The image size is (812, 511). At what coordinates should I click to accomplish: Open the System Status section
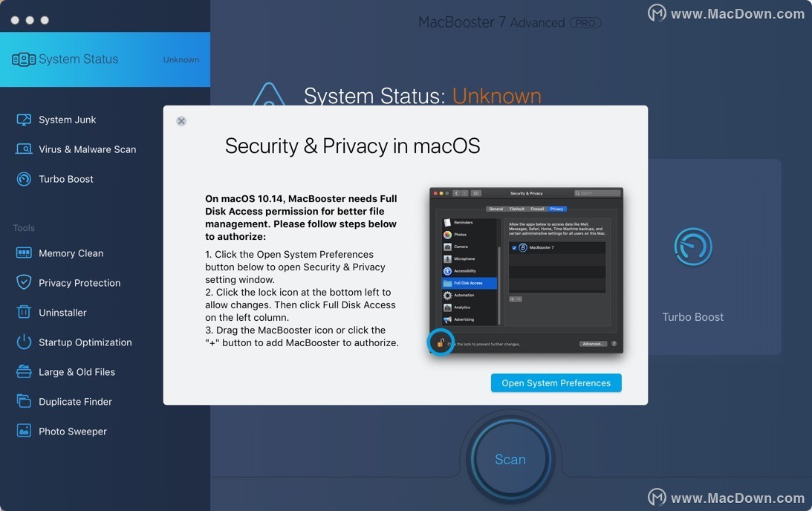tap(105, 59)
